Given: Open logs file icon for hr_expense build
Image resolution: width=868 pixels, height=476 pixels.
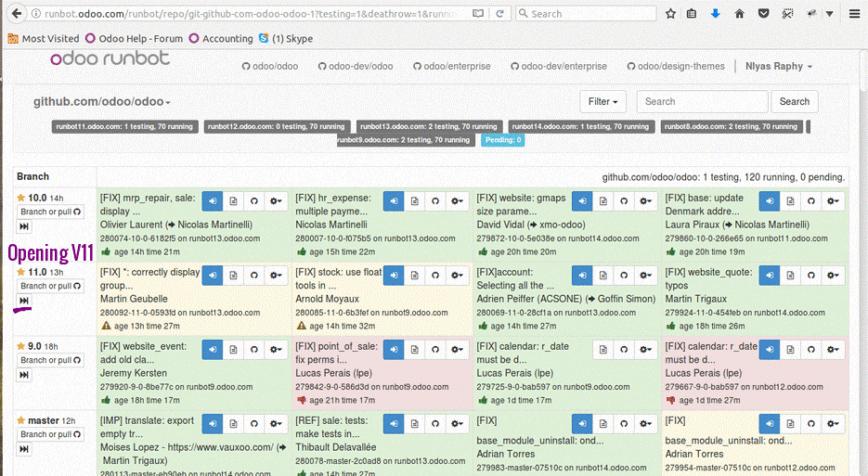Looking at the screenshot, I should click(x=415, y=201).
